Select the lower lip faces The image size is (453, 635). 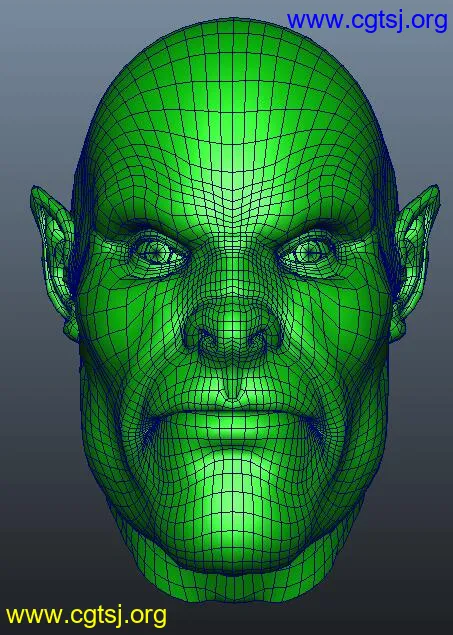(232, 433)
